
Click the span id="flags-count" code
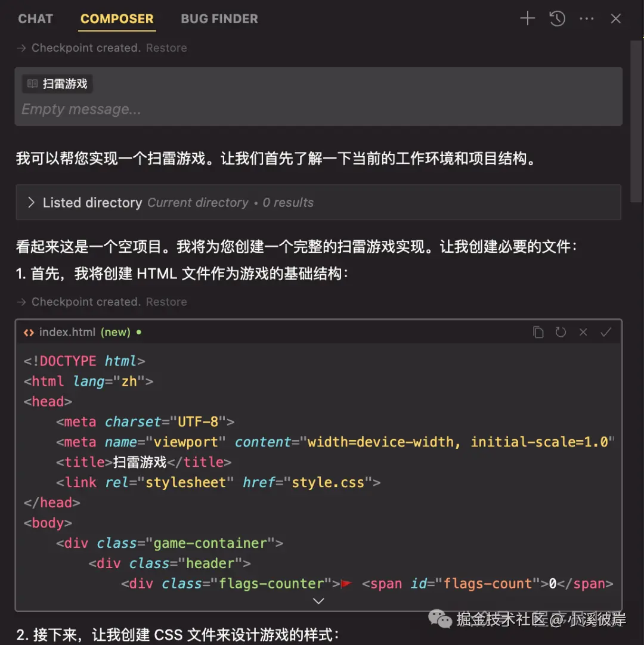[488, 583]
